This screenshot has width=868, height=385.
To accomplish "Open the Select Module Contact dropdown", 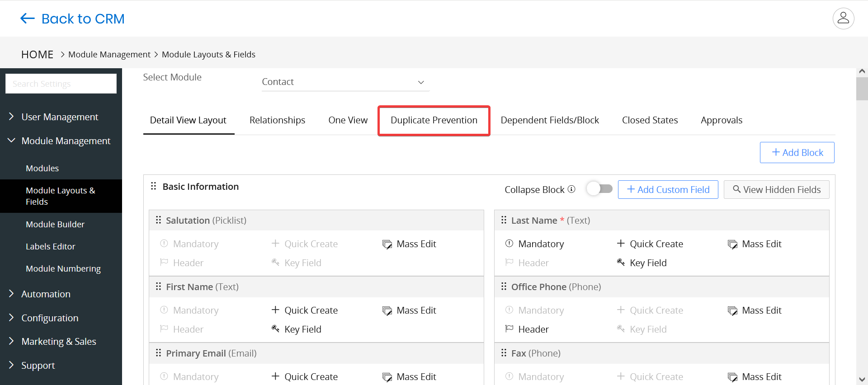I will [x=345, y=82].
